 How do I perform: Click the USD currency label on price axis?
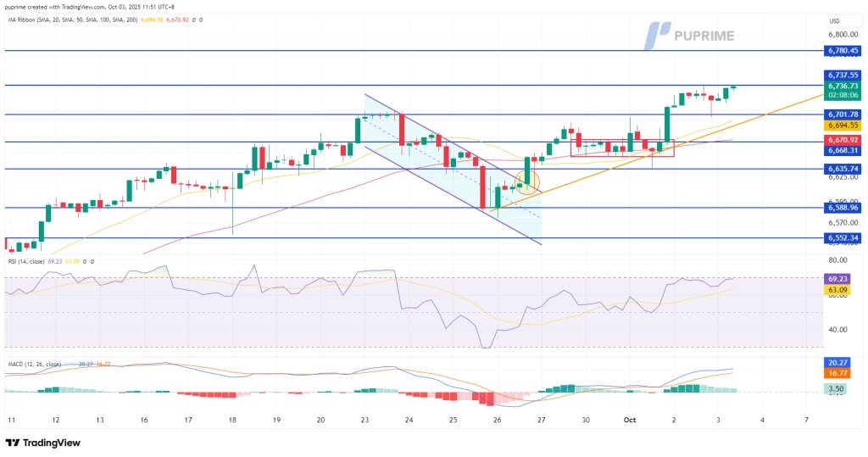click(x=835, y=21)
